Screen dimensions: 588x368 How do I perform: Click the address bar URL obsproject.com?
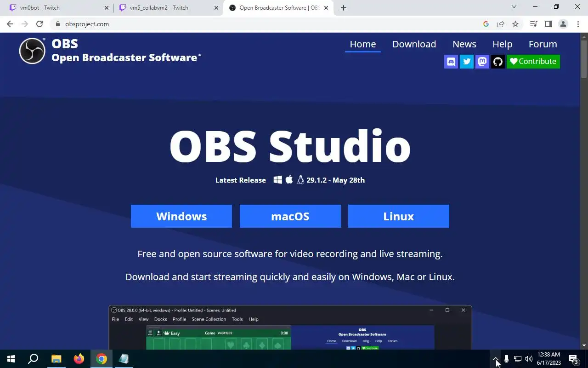tap(87, 24)
